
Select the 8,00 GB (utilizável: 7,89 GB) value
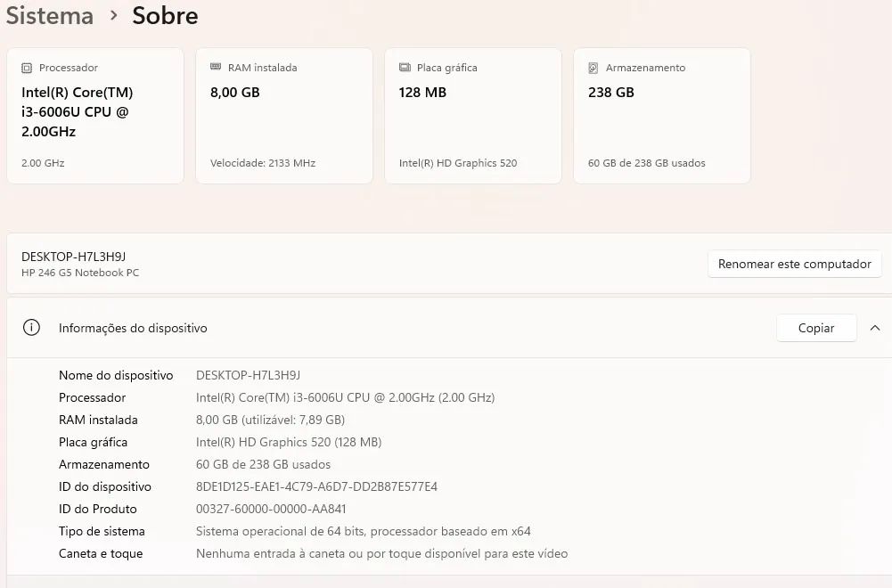pos(271,421)
